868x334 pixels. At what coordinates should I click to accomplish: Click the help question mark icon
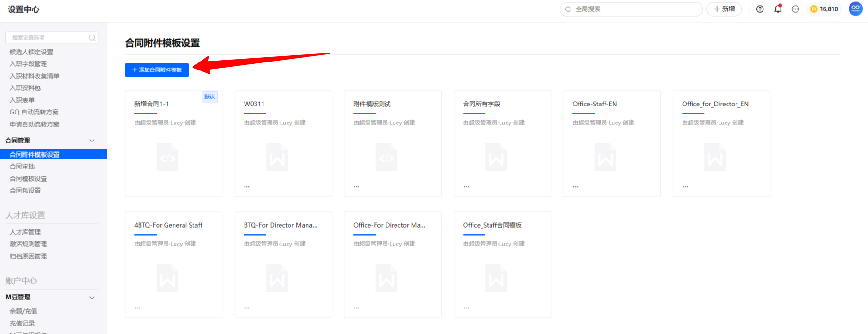coord(760,9)
